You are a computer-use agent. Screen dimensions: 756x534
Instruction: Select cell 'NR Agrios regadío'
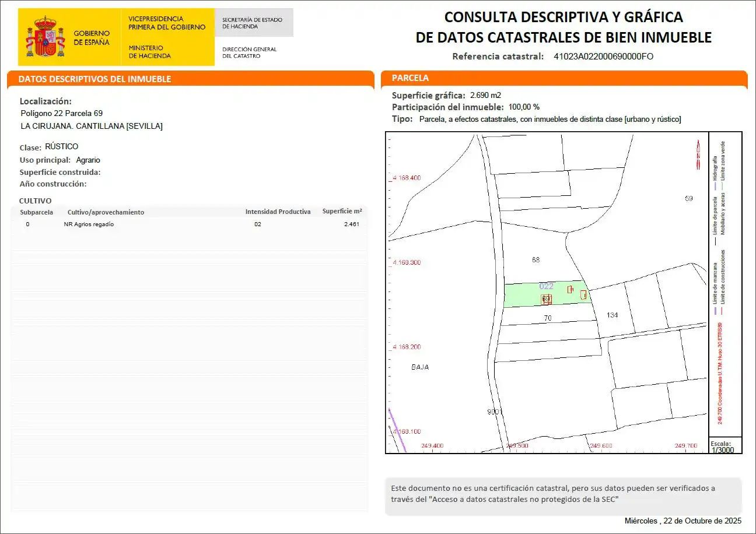pos(89,224)
